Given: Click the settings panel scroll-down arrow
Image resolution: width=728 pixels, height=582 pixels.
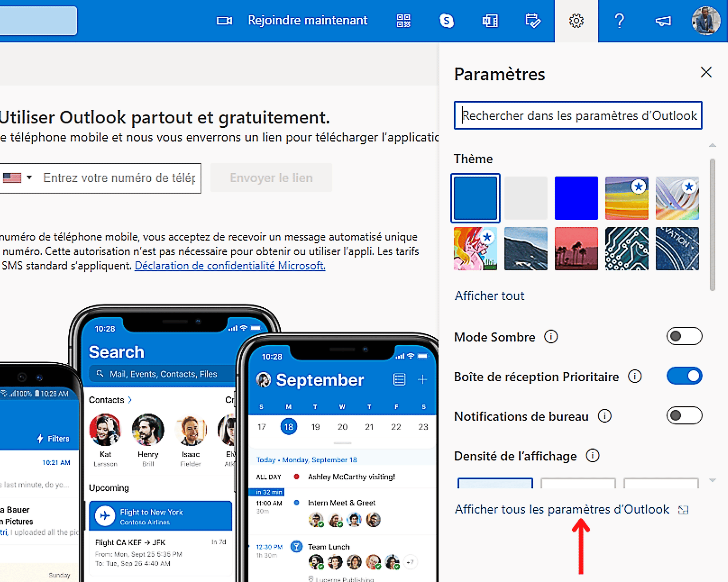Looking at the screenshot, I should pyautogui.click(x=712, y=480).
